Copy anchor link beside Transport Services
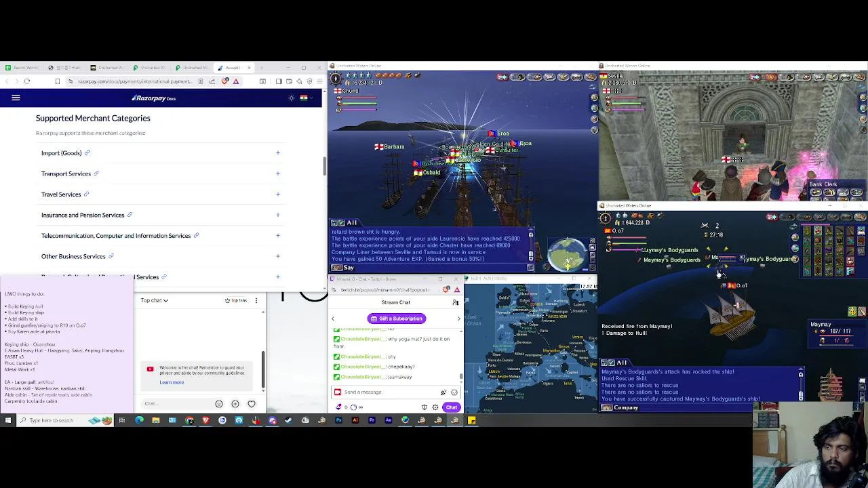 coord(96,174)
